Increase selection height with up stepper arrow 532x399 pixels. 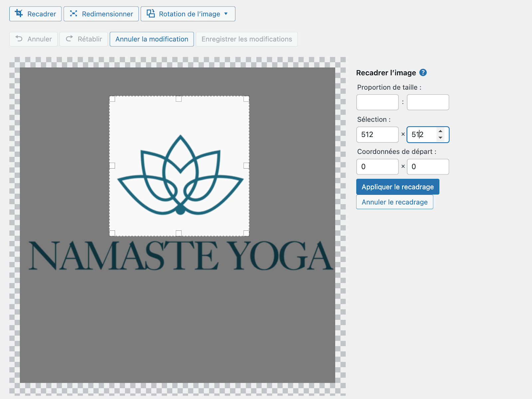point(441,131)
